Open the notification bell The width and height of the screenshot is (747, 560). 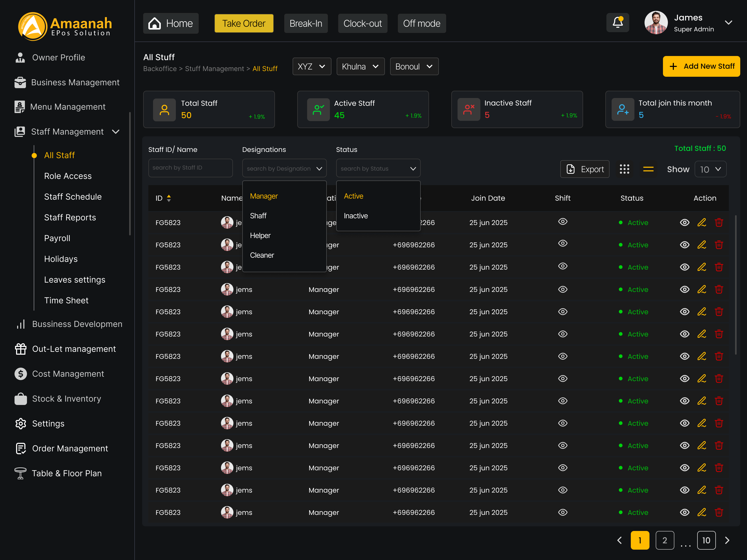coord(618,22)
